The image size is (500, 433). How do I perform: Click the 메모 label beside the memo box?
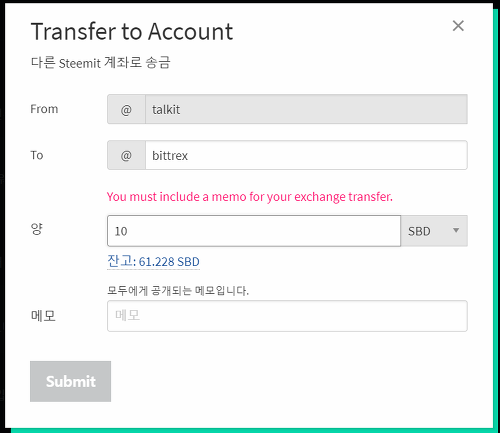click(43, 315)
